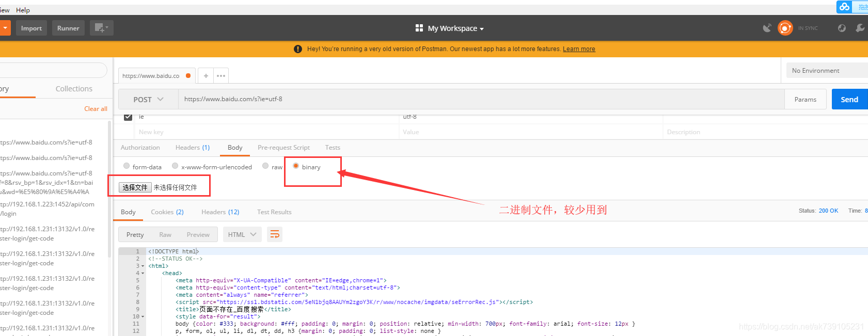Click the parameter Value placeholder field
The image size is (868, 336).
(x=531, y=132)
